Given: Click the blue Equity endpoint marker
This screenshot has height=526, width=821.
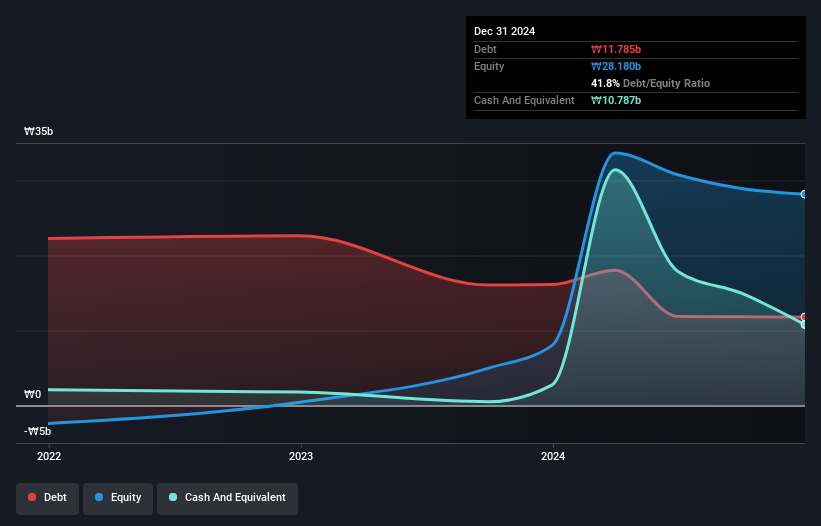Looking at the screenshot, I should tap(804, 194).
